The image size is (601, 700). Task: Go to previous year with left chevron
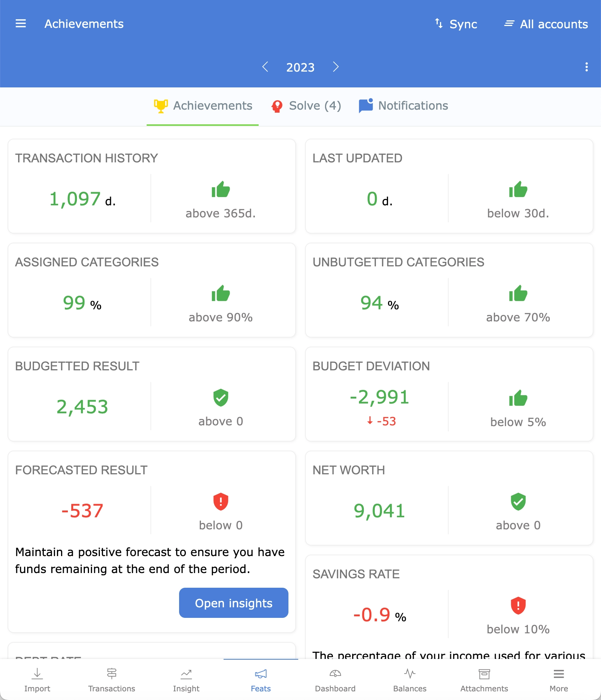[265, 67]
